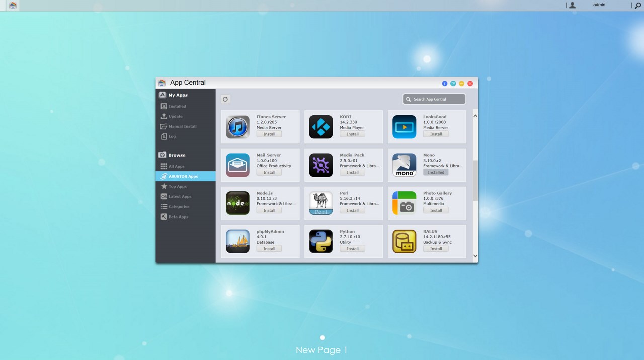This screenshot has height=360, width=644.
Task: Open the Mono app icon
Action: (x=405, y=165)
